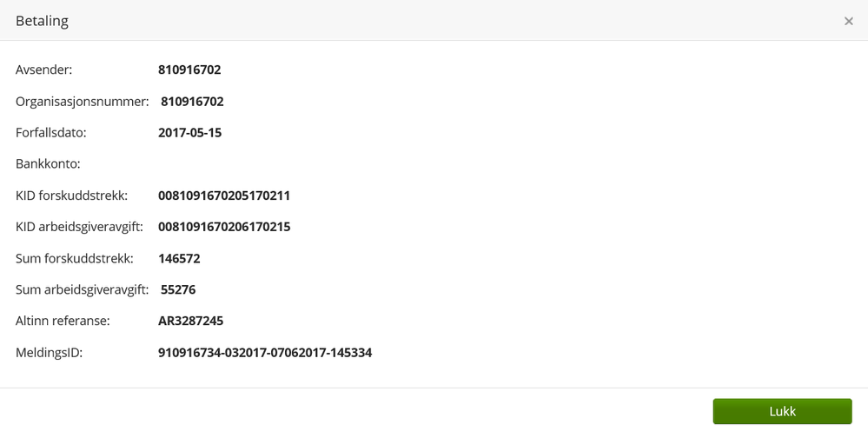
Task: Click the Forfallsdato label
Action: (51, 133)
